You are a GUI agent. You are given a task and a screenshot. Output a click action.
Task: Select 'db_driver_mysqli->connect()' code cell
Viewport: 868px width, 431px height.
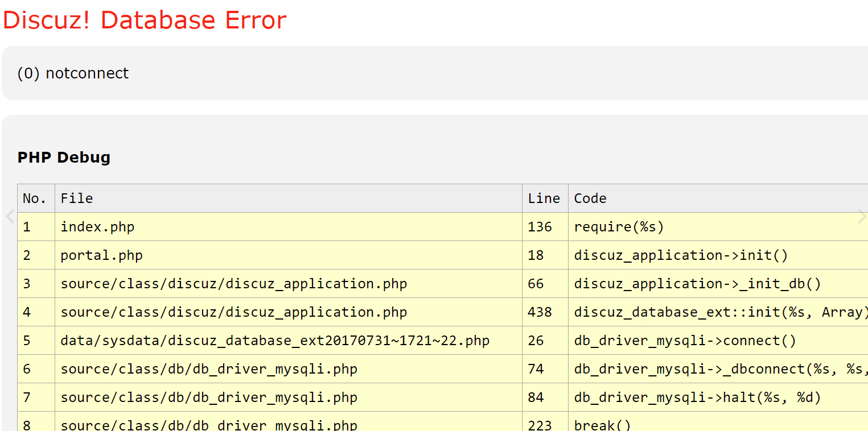click(718, 341)
